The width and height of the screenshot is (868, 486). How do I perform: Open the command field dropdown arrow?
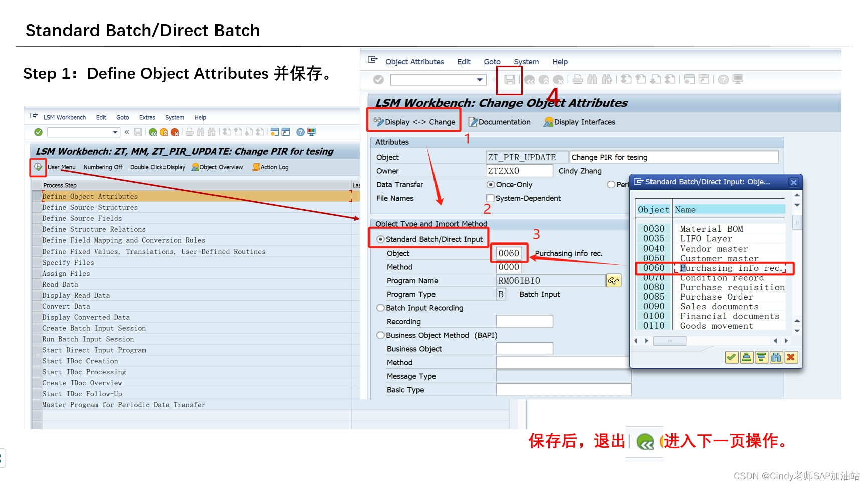[479, 80]
